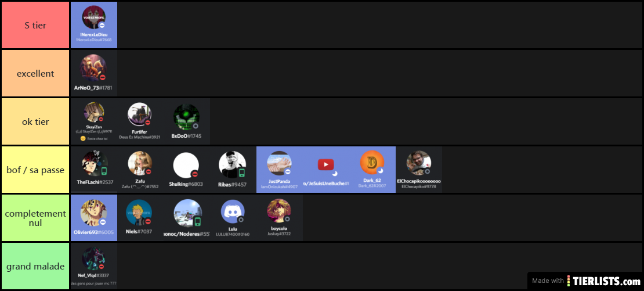
Task: Select the Nef_Vlqd avatar in grand malade
Action: [x=93, y=259]
